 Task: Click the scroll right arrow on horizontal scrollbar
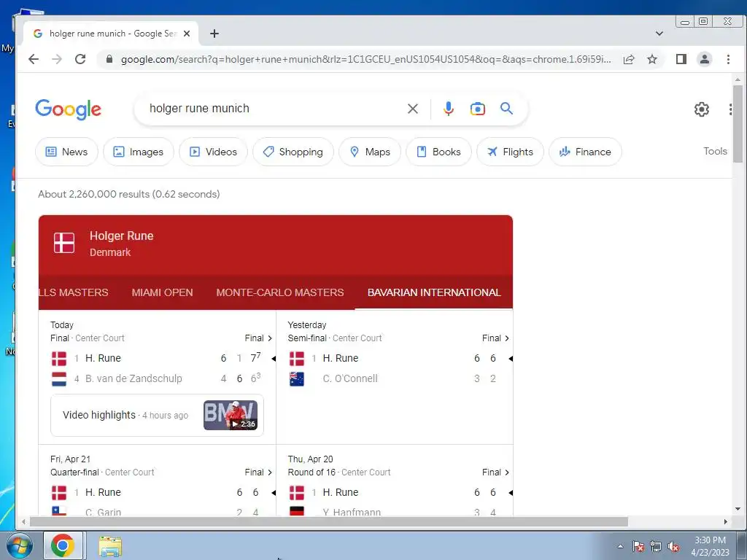(726, 522)
